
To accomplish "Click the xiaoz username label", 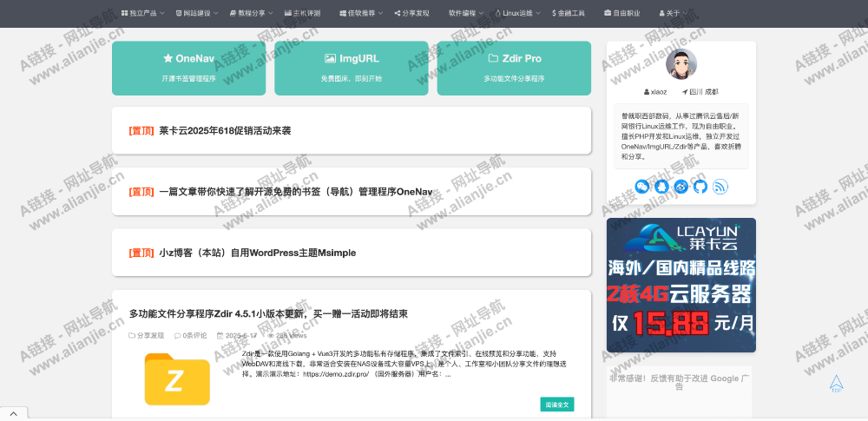I will 655,91.
